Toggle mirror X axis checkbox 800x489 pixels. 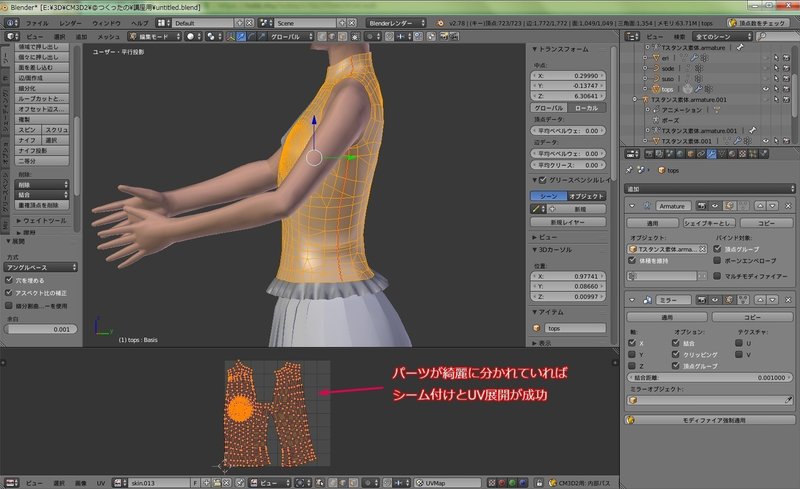tap(632, 343)
